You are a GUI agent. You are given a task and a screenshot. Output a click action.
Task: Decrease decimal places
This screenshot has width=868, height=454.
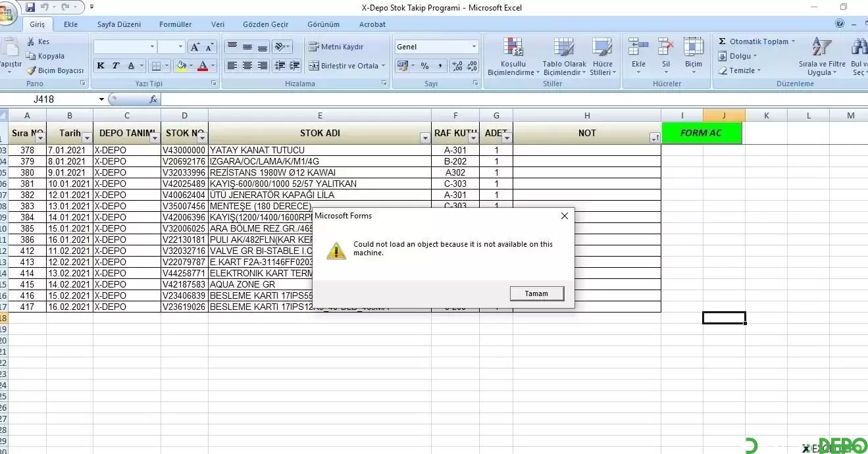pyautogui.click(x=473, y=66)
